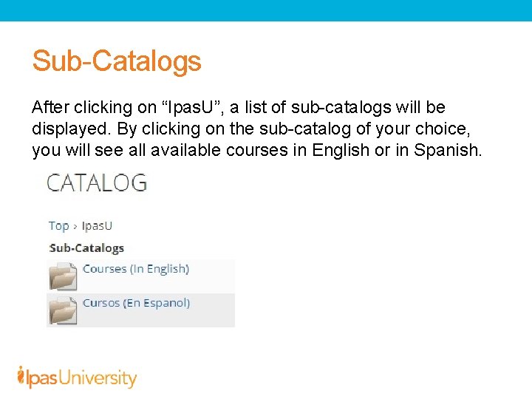
Task: Click the folder icon beside Courses (In English)
Action: coord(63,278)
